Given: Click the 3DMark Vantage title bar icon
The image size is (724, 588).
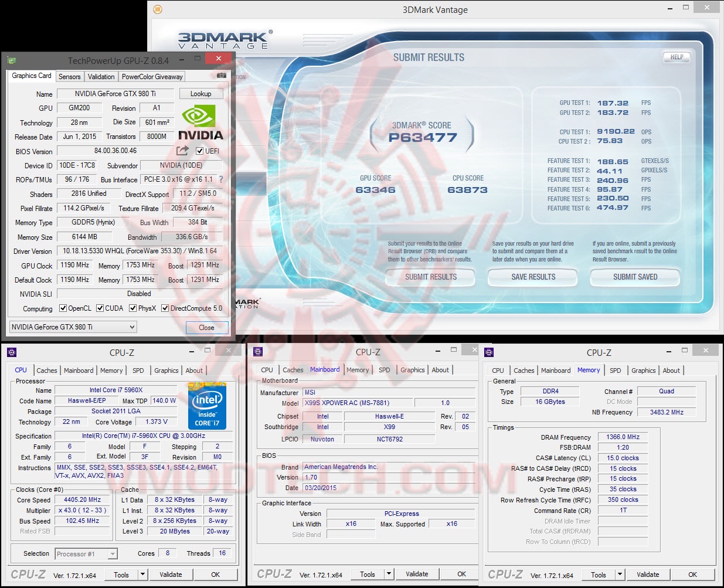Looking at the screenshot, I should click(x=157, y=9).
